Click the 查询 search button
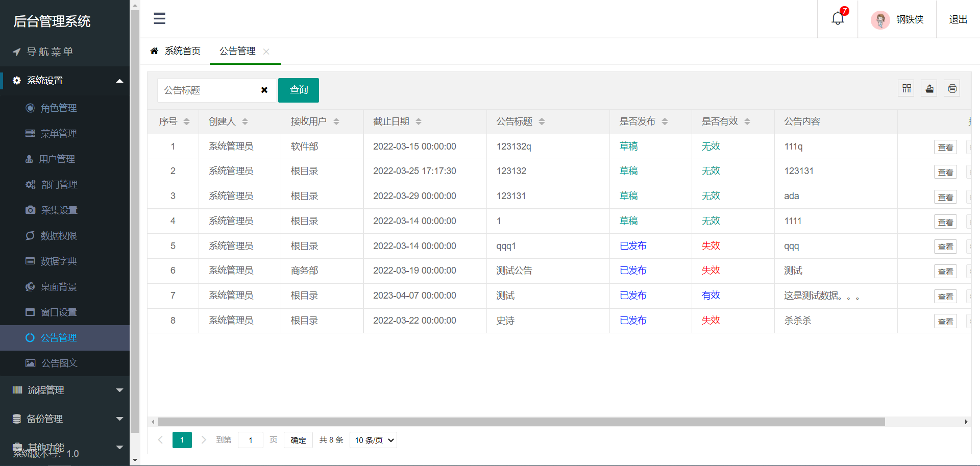The width and height of the screenshot is (980, 466). coord(298,90)
